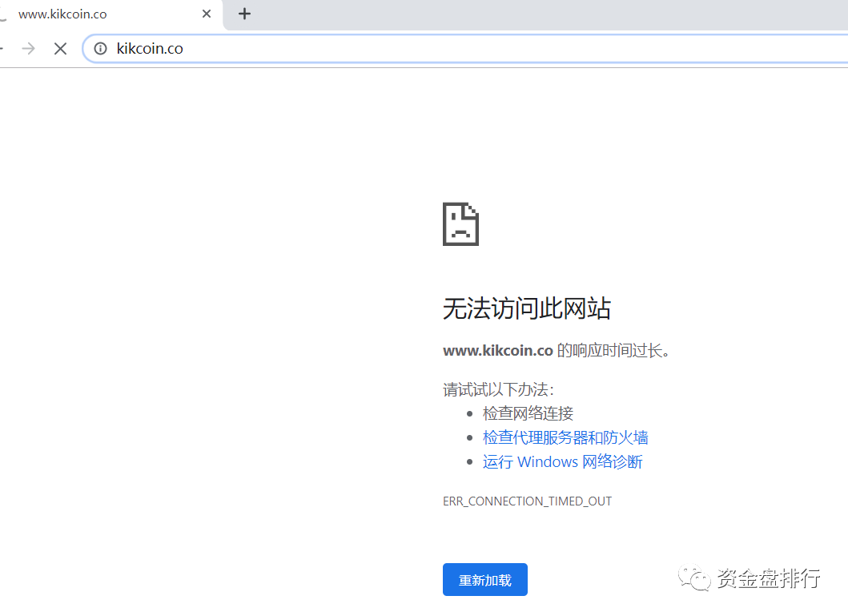Select www.kikcoin.co 的响应时间过长 message
The width and height of the screenshot is (848, 616).
point(557,350)
